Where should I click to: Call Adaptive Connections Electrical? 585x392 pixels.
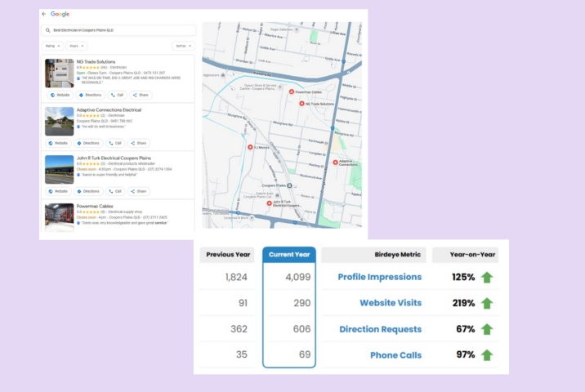pos(115,143)
